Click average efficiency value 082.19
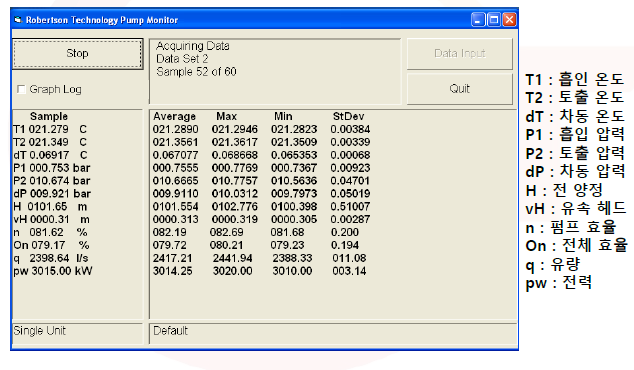The height and width of the screenshot is (370, 634). 170,233
